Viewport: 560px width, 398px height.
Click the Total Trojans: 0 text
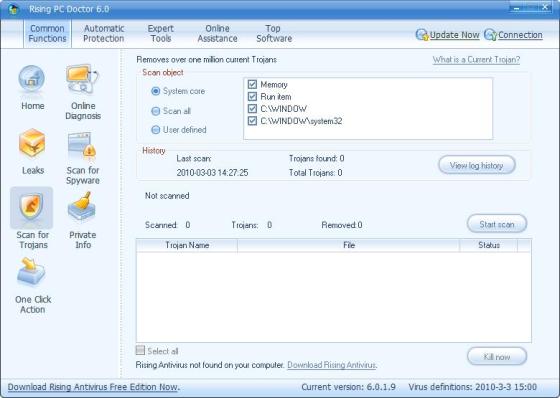pyautogui.click(x=315, y=173)
